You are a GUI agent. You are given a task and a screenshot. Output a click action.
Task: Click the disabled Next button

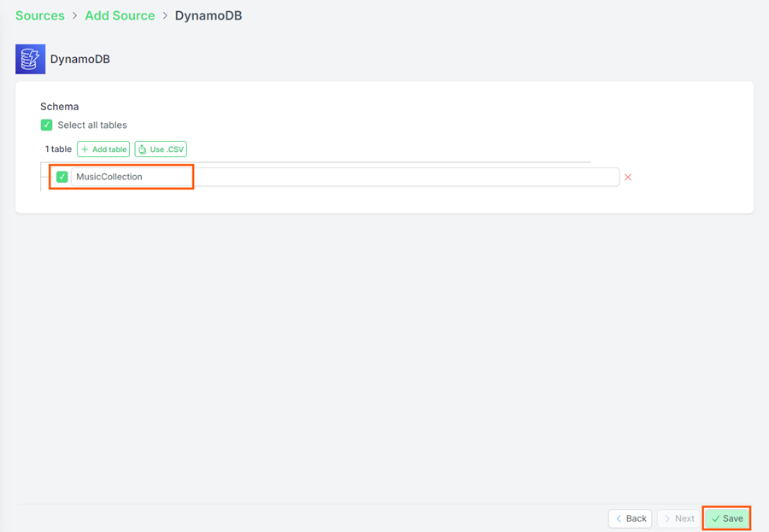(678, 518)
